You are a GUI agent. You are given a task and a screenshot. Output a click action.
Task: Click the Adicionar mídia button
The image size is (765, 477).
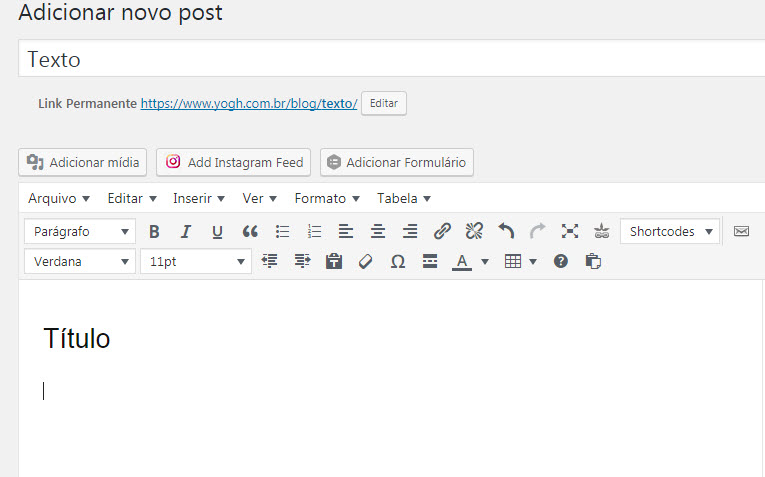coord(82,162)
